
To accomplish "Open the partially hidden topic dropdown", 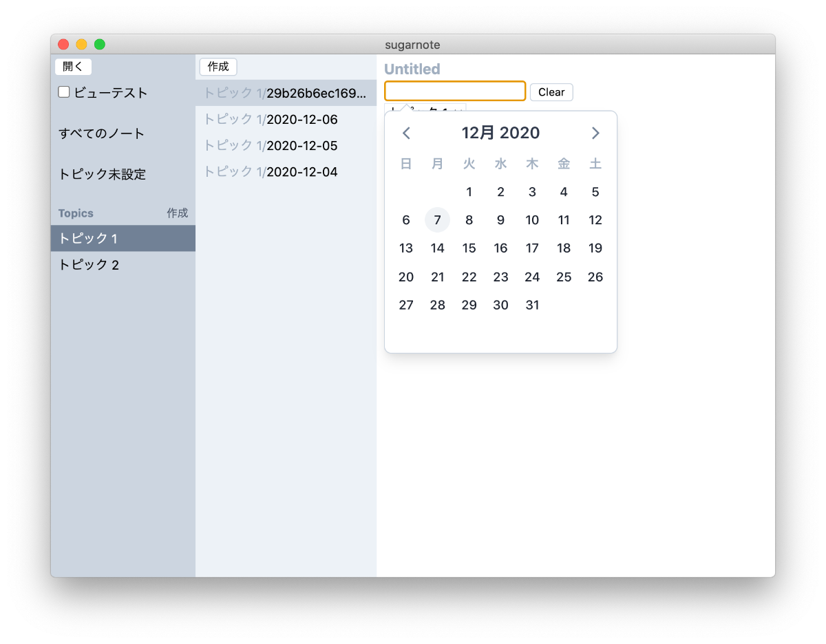I will point(425,108).
